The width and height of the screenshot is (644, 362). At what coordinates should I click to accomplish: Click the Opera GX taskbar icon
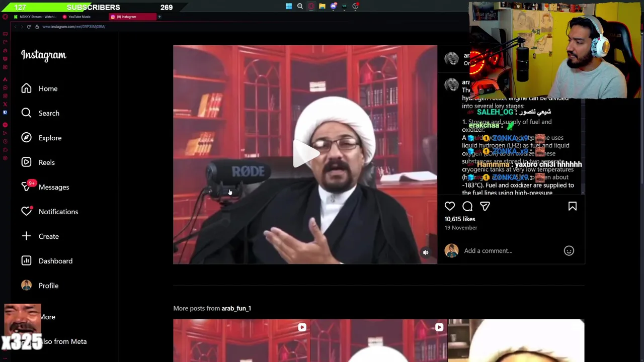click(311, 7)
